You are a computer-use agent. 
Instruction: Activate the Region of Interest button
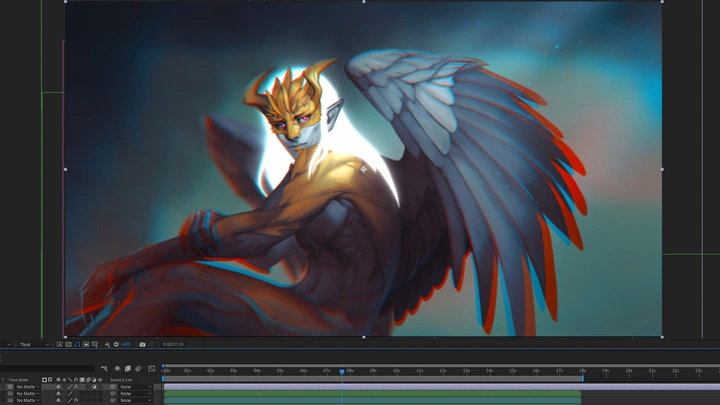[86, 344]
